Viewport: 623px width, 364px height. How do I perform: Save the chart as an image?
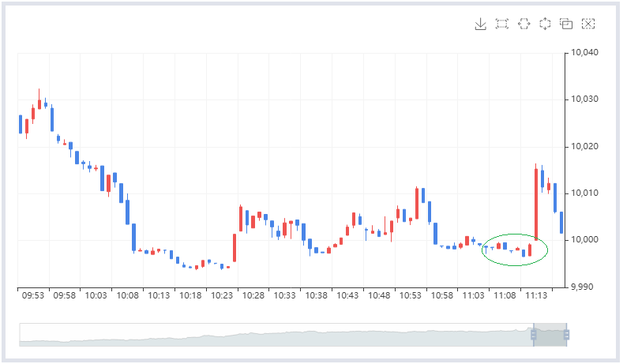pyautogui.click(x=480, y=24)
